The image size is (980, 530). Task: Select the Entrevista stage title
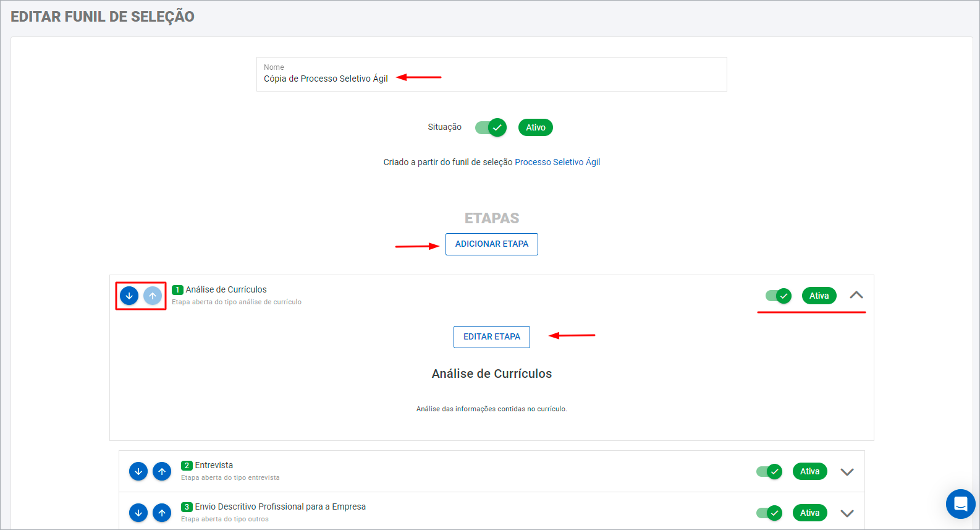[x=214, y=465]
